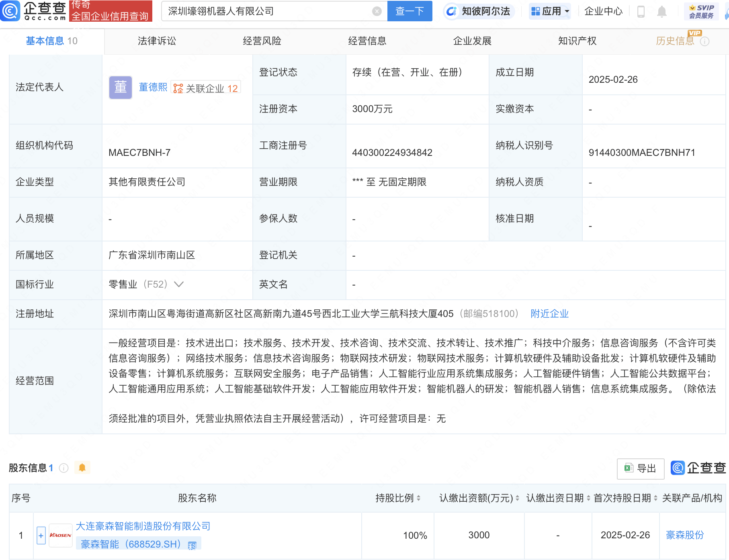This screenshot has width=729, height=560.
Task: Click the 股东名称 column header
Action: pos(197,498)
